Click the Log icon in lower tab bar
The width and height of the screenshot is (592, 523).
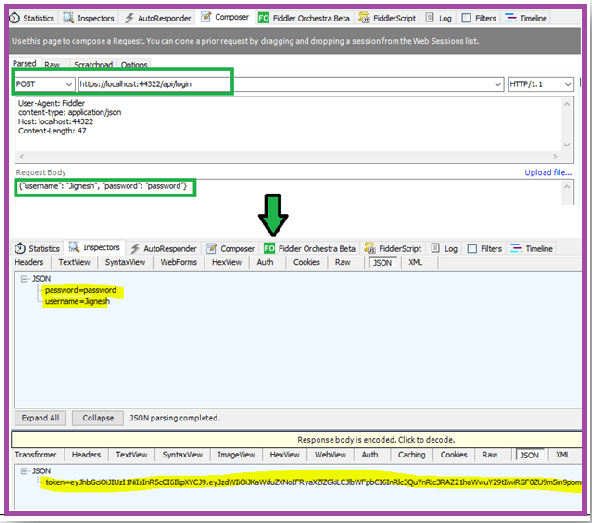pos(435,248)
